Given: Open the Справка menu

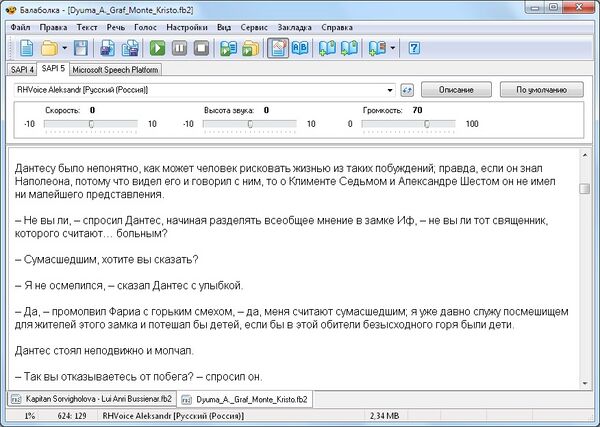Looking at the screenshot, I should point(337,28).
